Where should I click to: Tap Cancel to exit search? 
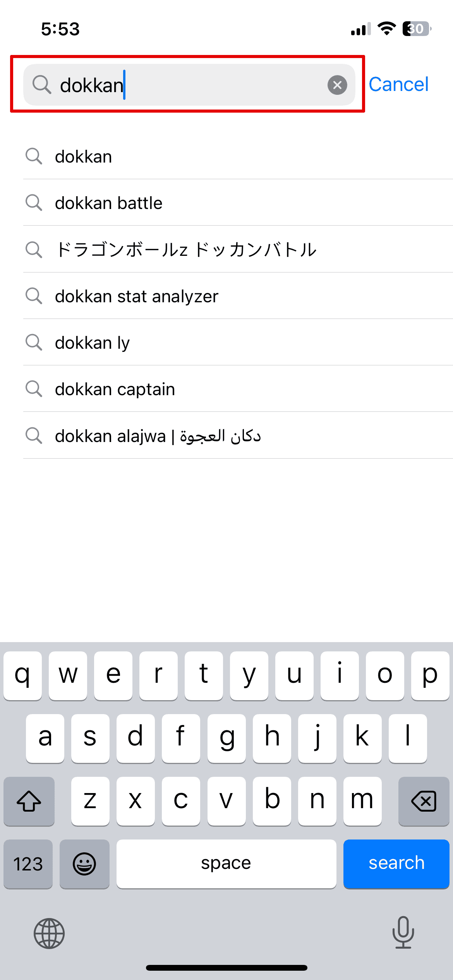[x=398, y=84]
